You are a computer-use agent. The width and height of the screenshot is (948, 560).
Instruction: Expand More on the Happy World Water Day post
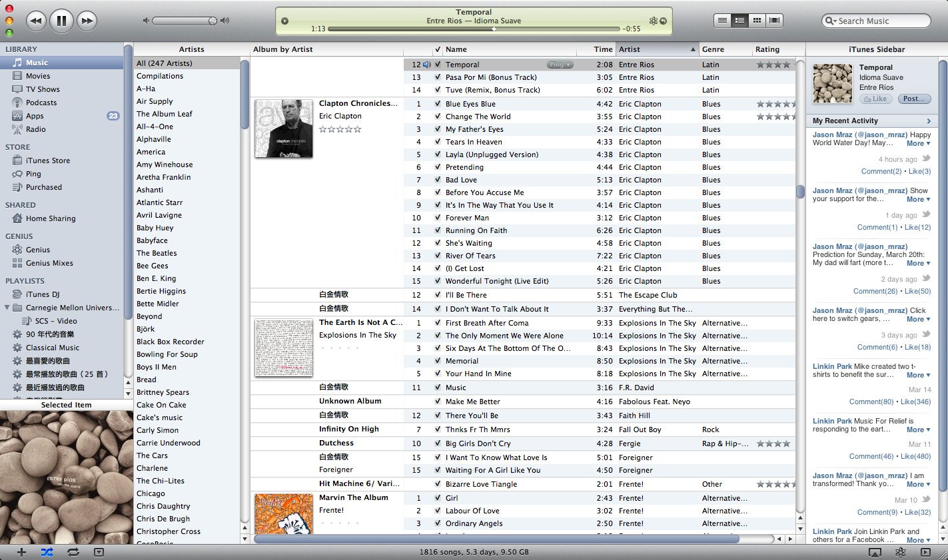tap(918, 143)
